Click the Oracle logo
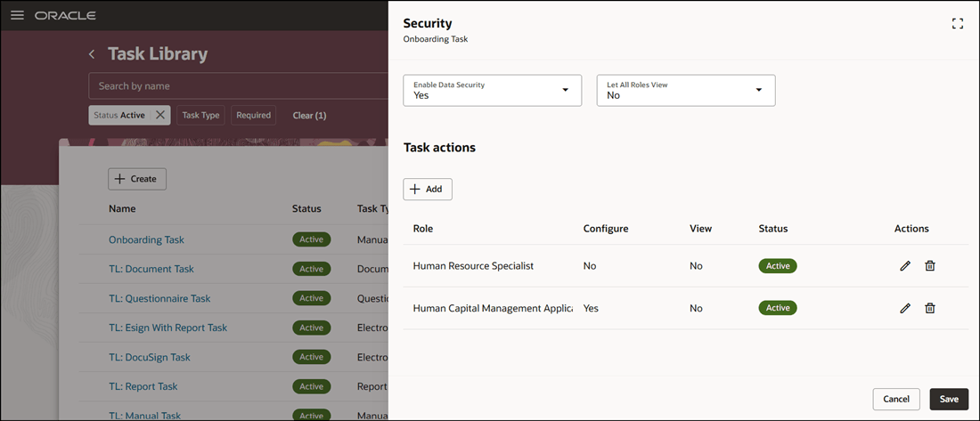Image resolution: width=980 pixels, height=421 pixels. coord(65,15)
